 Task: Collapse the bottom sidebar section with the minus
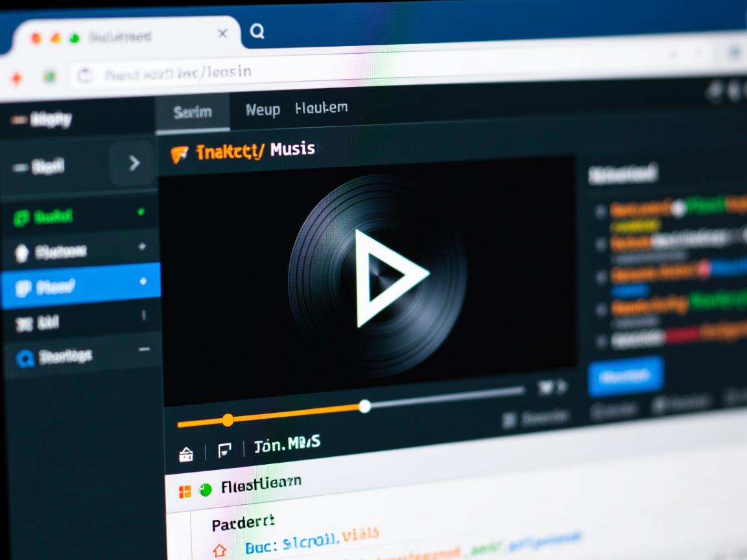144,349
